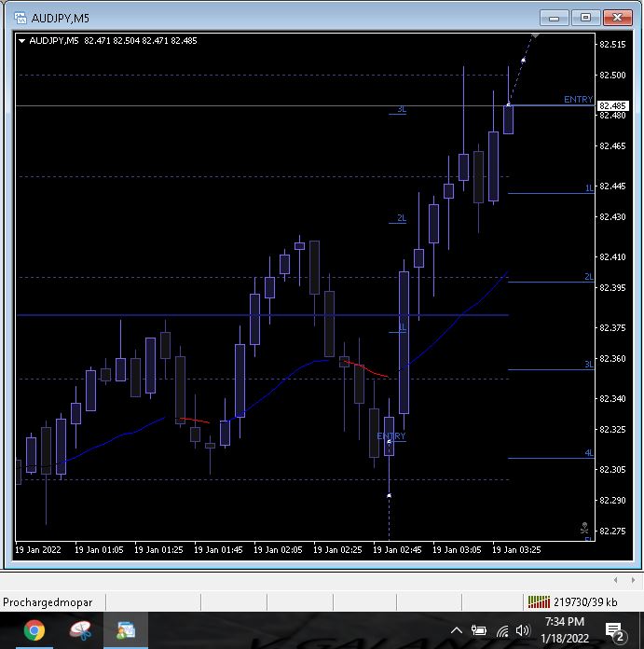Click the 19 Jan 03:25 time label
644x649 pixels.
click(x=516, y=549)
